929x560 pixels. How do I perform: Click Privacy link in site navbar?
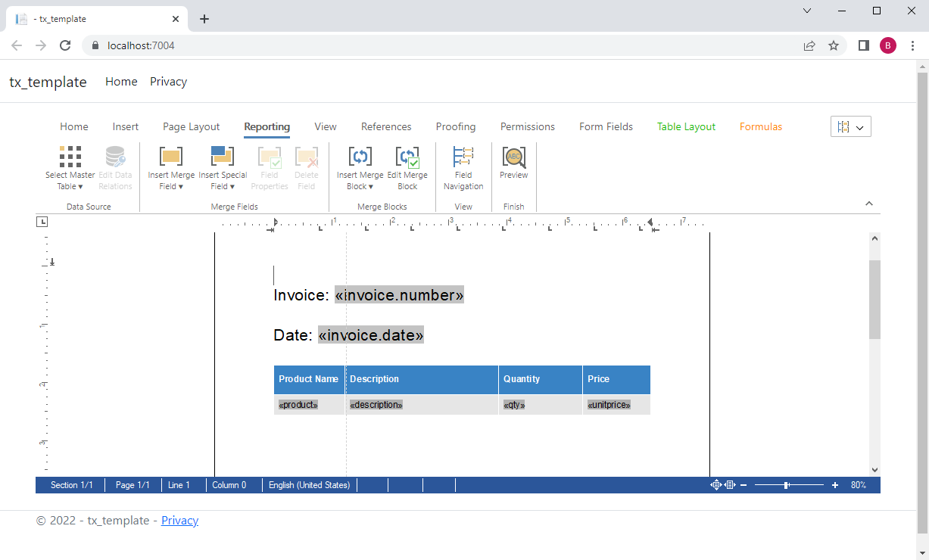(168, 82)
